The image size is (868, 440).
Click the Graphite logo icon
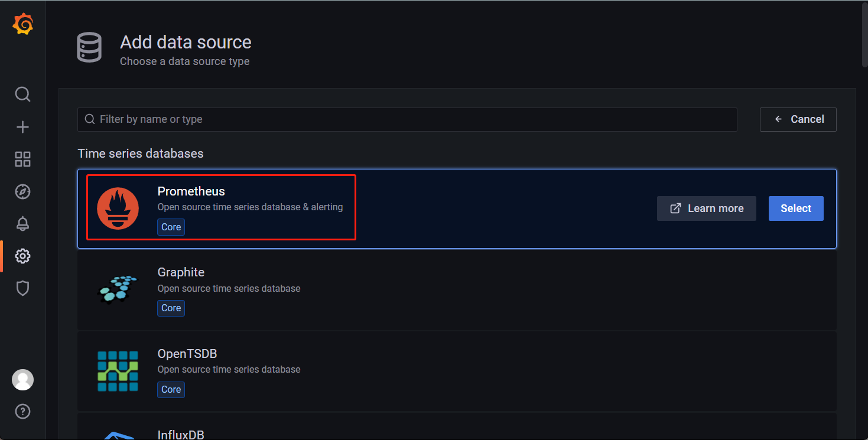point(117,289)
